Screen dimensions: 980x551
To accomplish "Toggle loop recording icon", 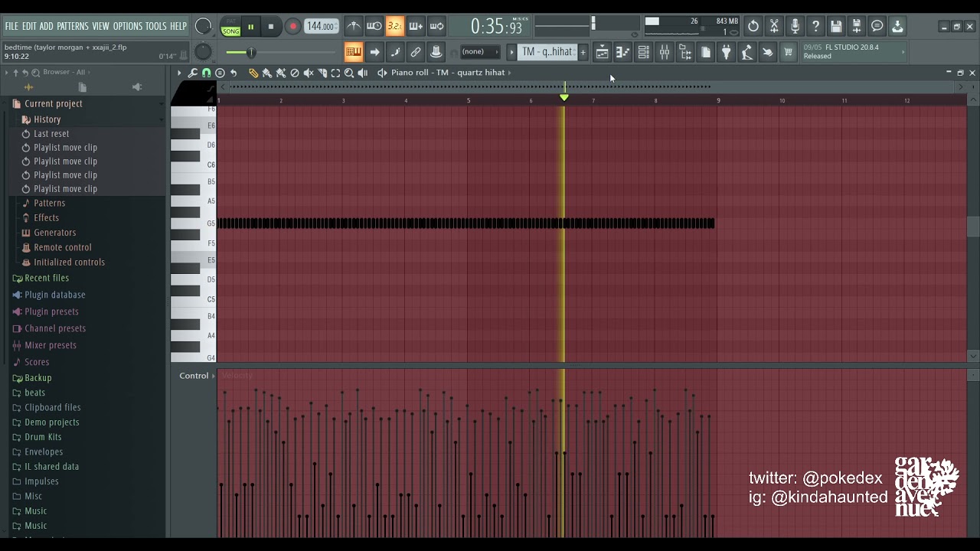I will (x=436, y=27).
